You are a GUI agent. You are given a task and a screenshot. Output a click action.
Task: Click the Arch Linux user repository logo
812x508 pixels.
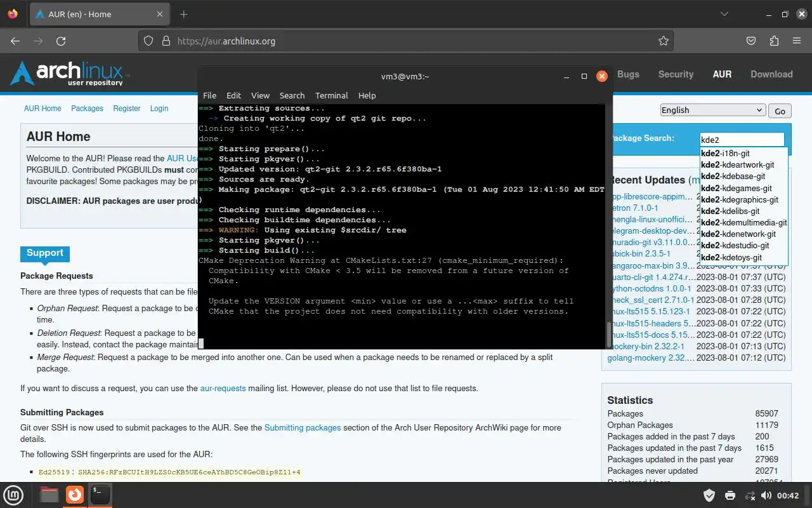point(70,73)
